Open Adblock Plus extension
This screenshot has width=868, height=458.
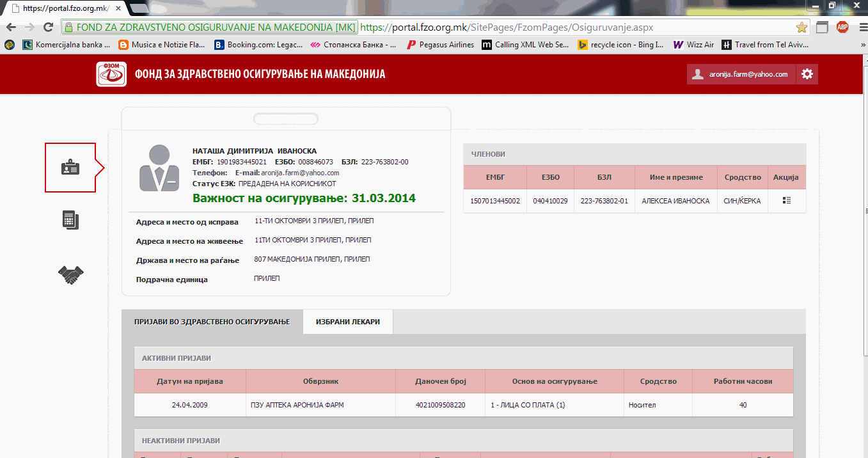(842, 27)
